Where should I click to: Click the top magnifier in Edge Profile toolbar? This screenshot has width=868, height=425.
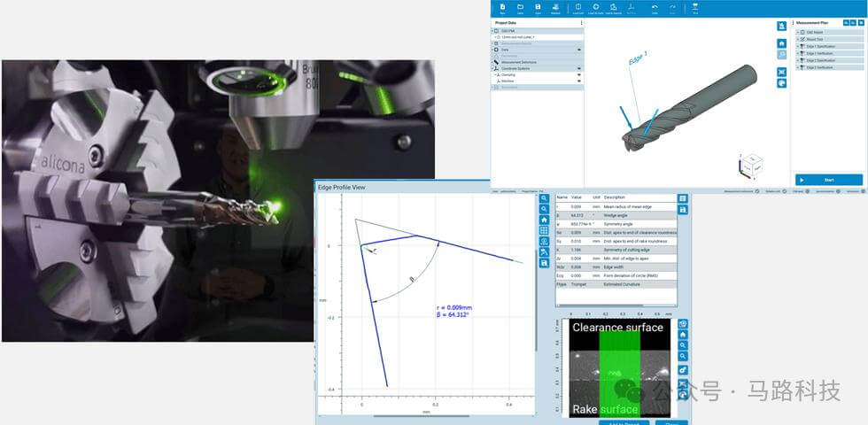544,198
